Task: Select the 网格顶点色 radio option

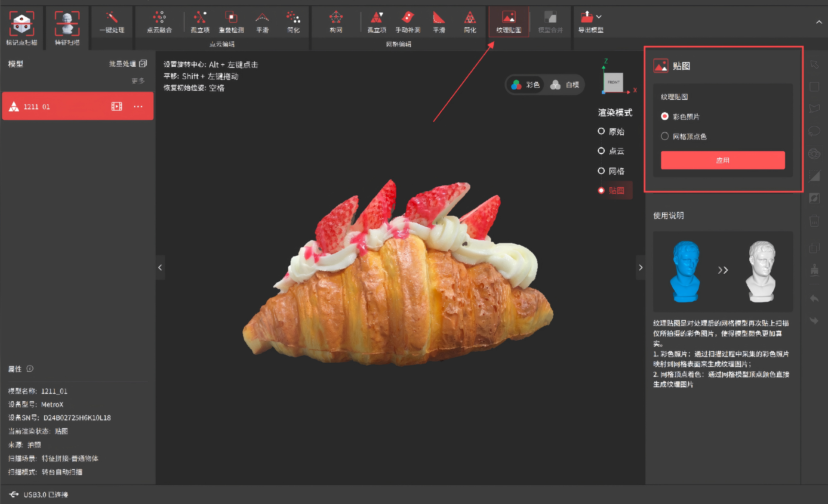Action: tap(665, 136)
